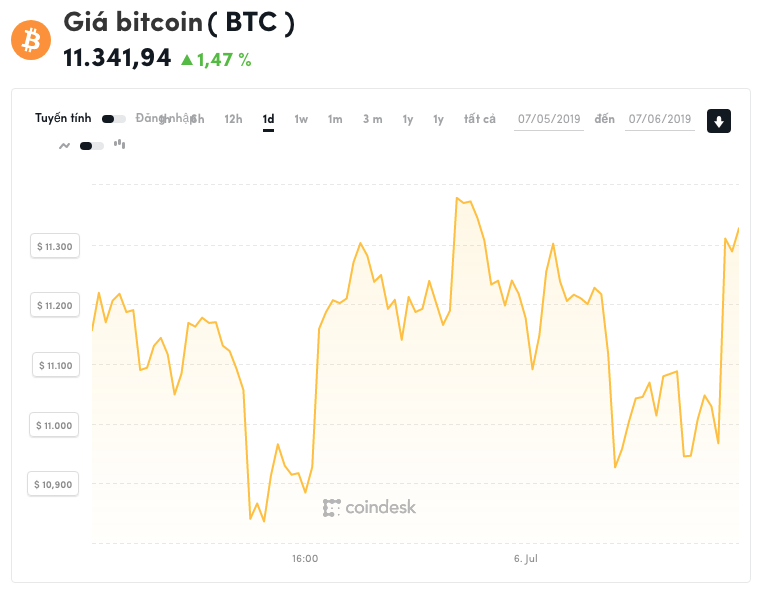Toggle the line/candlestick chart switch
This screenshot has height=597, width=765.
coord(92,145)
